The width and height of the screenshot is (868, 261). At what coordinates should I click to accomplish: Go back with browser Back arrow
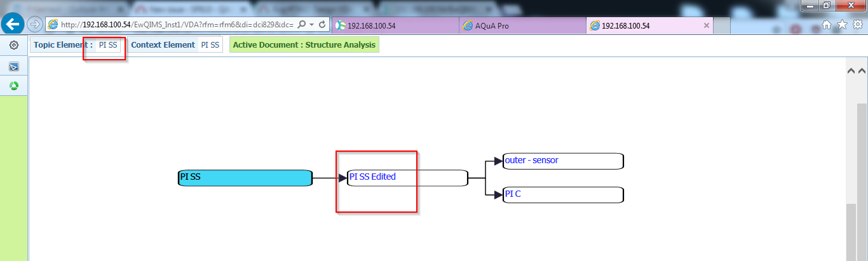13,24
